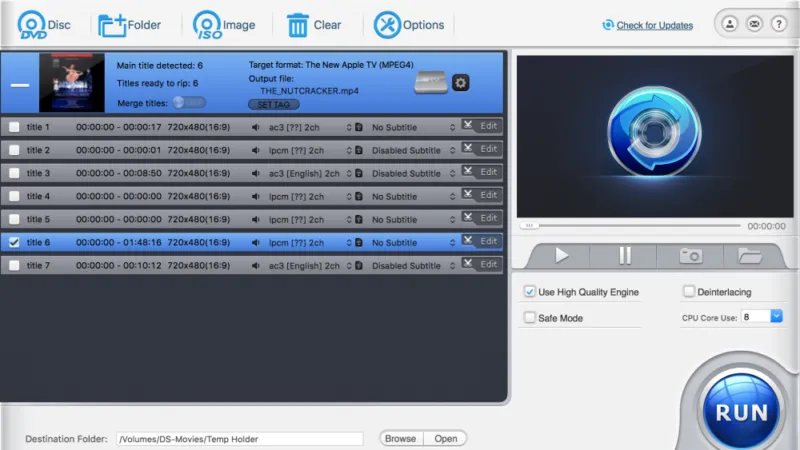800x450 pixels.
Task: Check the title 2 checkbox
Action: click(14, 150)
